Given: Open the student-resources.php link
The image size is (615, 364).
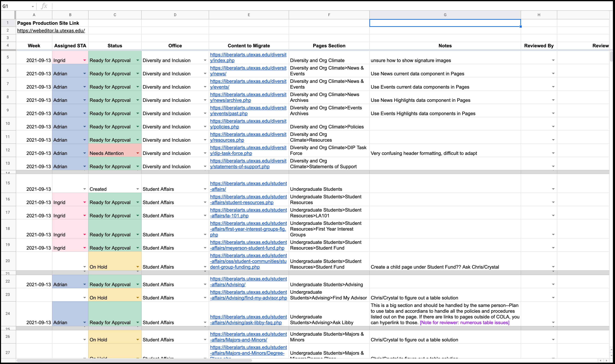Looking at the screenshot, I should [x=248, y=200].
